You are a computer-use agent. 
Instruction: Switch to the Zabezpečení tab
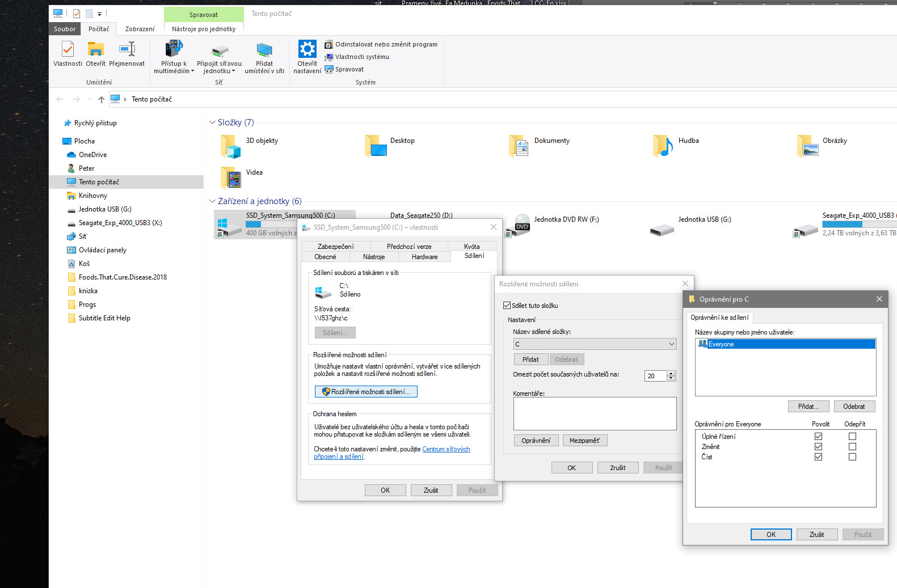pos(336,247)
